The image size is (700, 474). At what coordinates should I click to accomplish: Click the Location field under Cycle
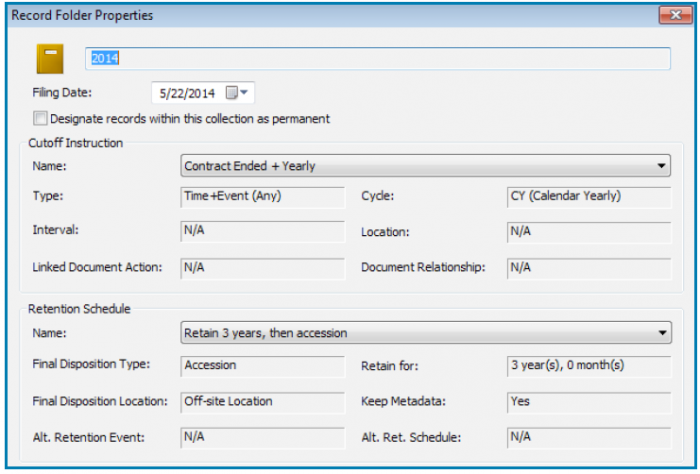click(588, 231)
